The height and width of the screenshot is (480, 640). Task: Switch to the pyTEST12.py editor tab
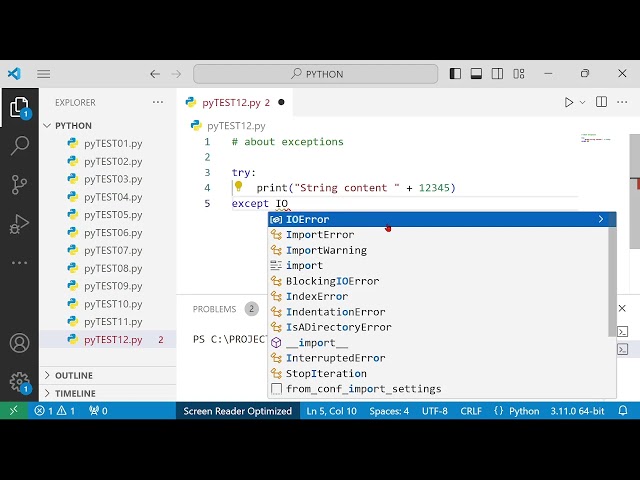click(x=235, y=102)
